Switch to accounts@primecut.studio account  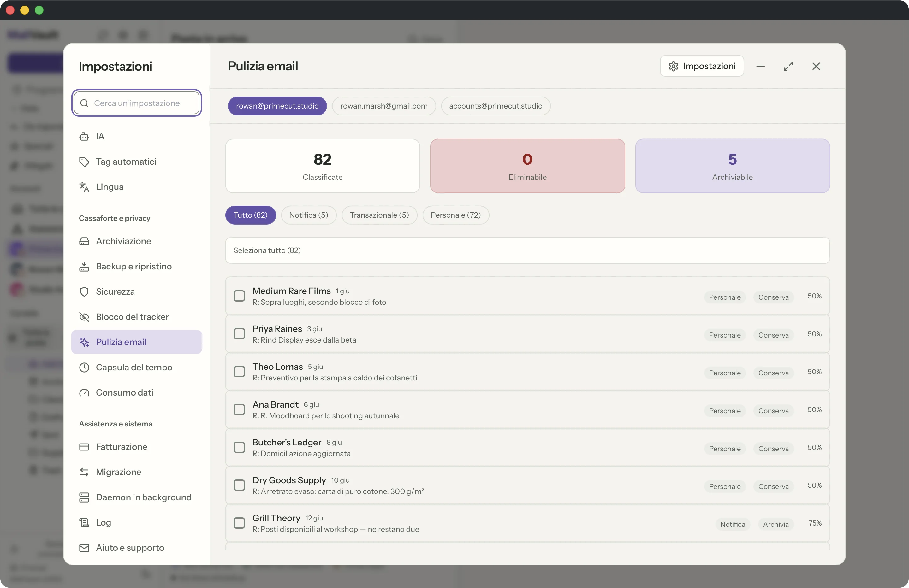coord(495,106)
